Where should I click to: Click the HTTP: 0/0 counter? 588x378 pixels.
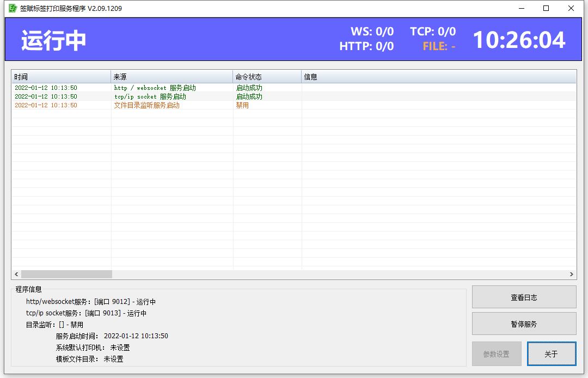tap(366, 46)
